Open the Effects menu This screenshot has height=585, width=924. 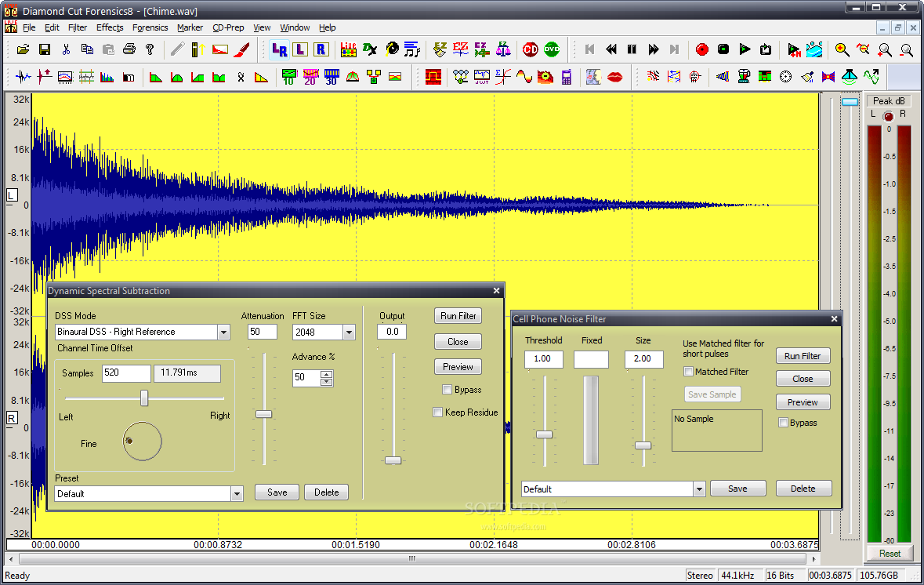click(110, 27)
